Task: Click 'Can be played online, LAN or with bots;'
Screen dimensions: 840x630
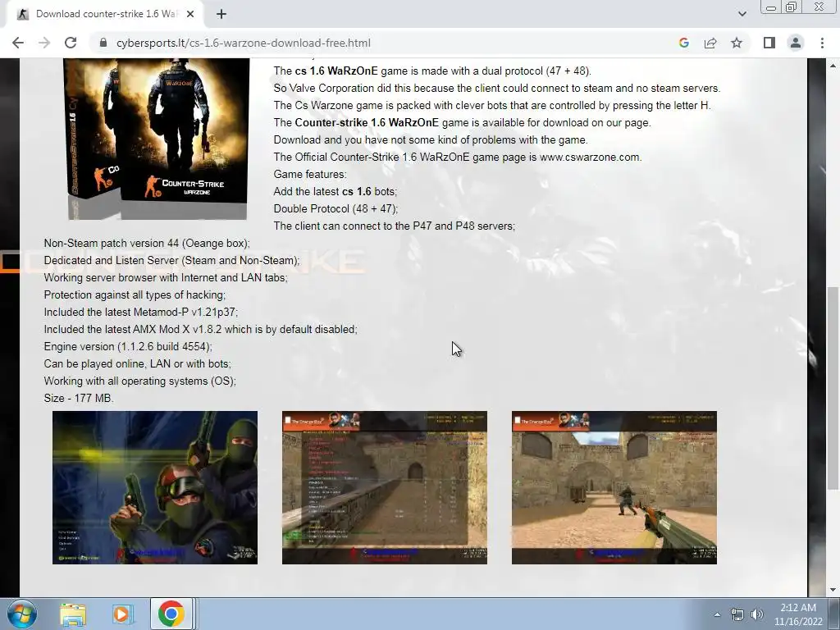Action: (138, 363)
